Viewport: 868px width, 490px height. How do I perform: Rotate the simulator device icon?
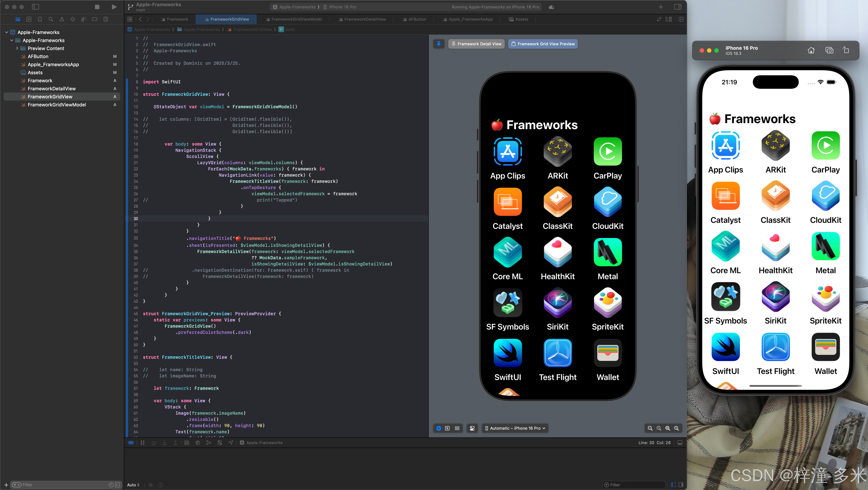[x=846, y=50]
